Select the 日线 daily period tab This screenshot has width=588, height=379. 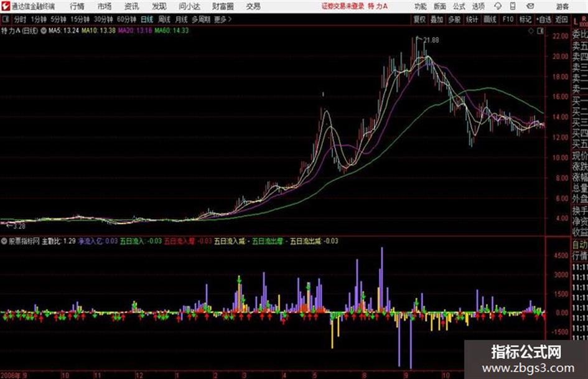147,19
